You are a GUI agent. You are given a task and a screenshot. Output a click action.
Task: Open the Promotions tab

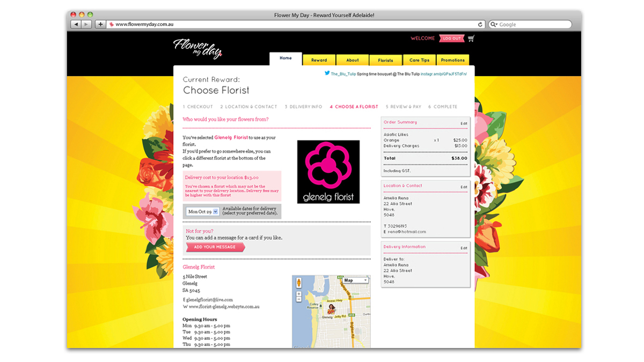[452, 60]
